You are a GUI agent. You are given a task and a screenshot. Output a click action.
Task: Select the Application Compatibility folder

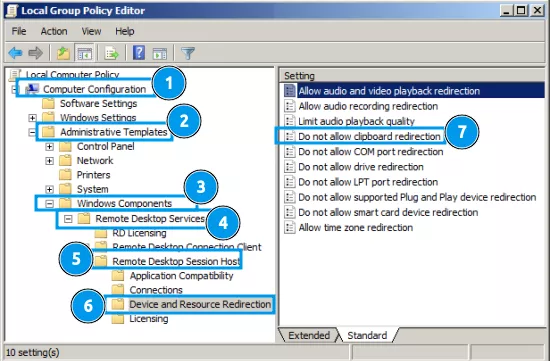point(181,276)
